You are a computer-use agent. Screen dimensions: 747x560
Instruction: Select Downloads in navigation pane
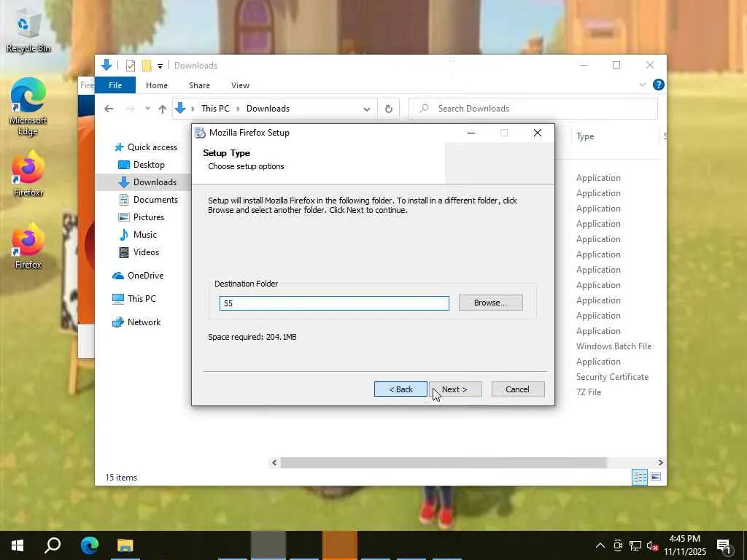[147, 182]
